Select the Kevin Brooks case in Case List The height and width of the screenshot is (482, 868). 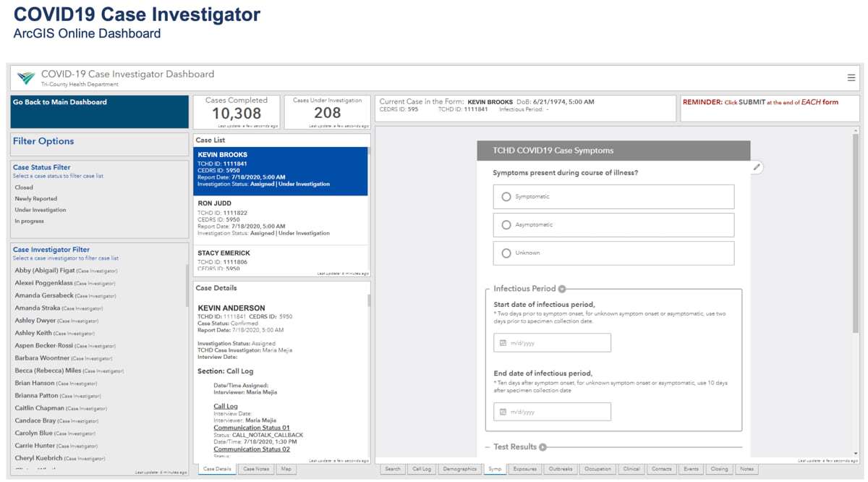click(x=281, y=171)
